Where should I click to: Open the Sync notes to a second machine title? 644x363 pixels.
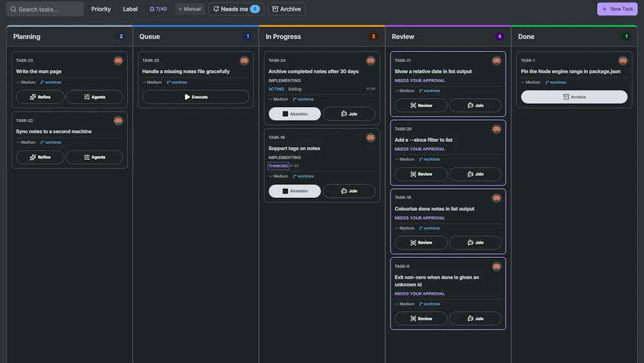pyautogui.click(x=54, y=132)
